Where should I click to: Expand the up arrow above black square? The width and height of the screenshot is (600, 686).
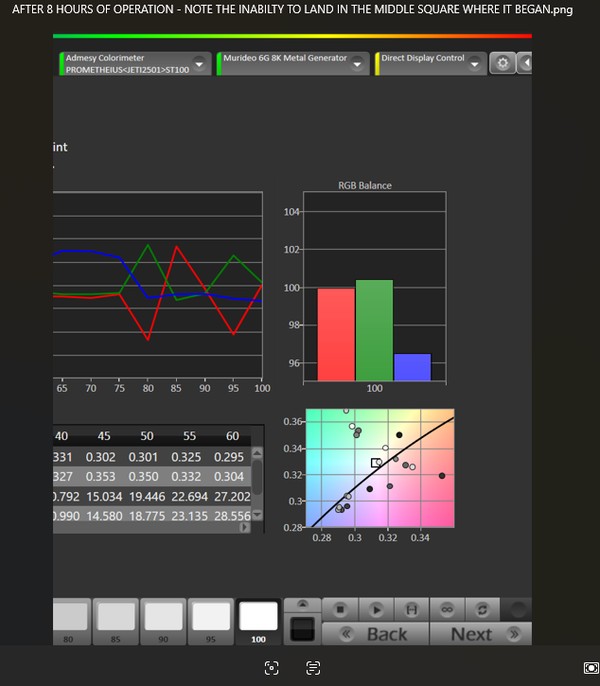[302, 605]
